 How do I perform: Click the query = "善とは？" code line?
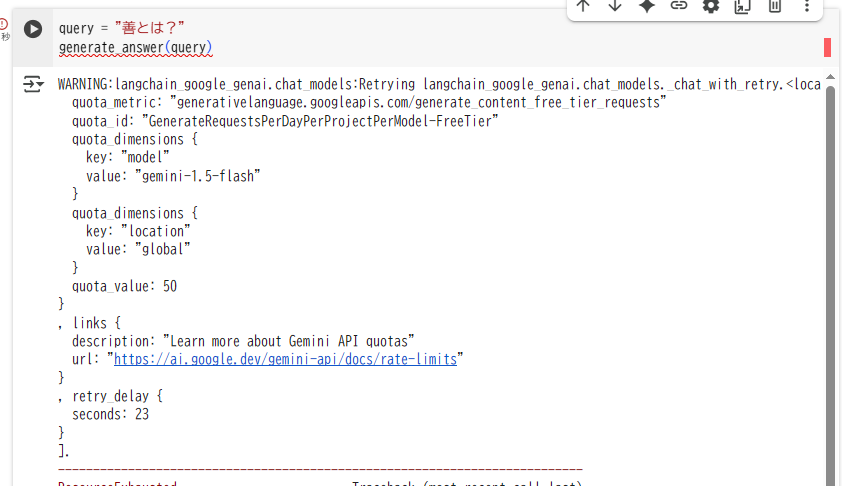121,28
